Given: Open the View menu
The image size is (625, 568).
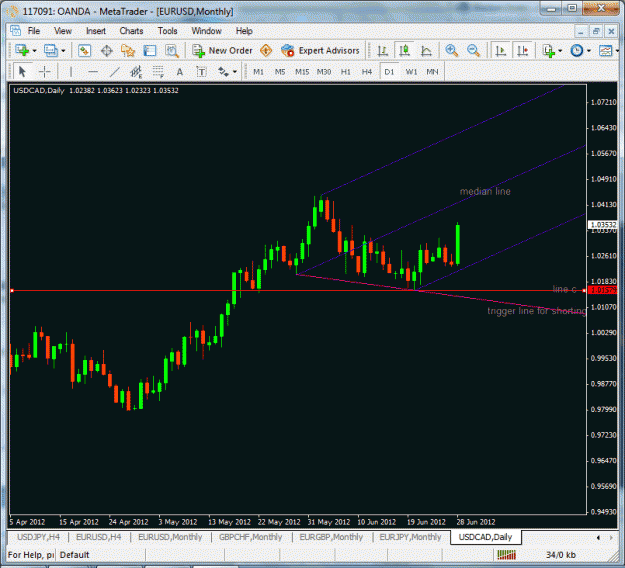Looking at the screenshot, I should pos(63,31).
